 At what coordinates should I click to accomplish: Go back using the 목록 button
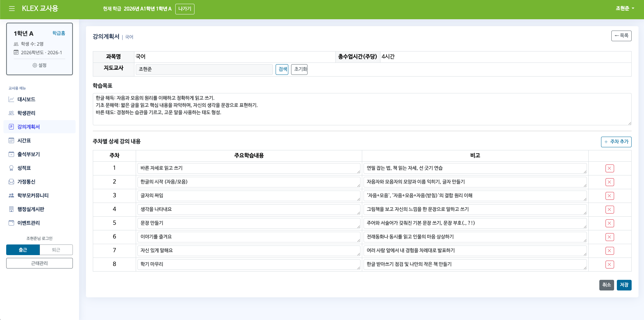point(621,36)
